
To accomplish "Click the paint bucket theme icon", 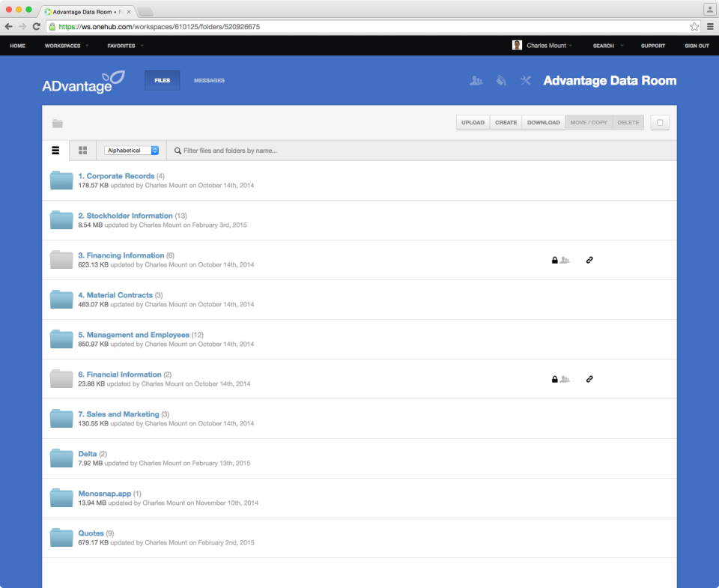I will pyautogui.click(x=500, y=80).
